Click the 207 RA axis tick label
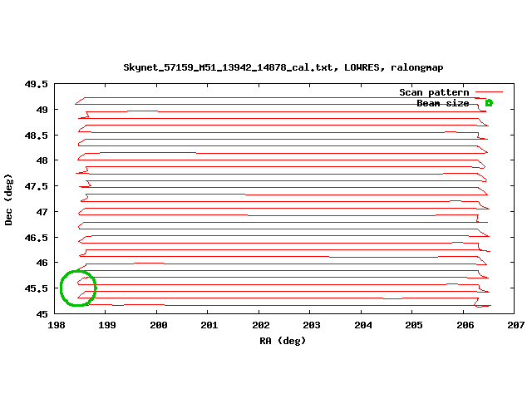Screen dimensions: 532x399 [x=515, y=325]
